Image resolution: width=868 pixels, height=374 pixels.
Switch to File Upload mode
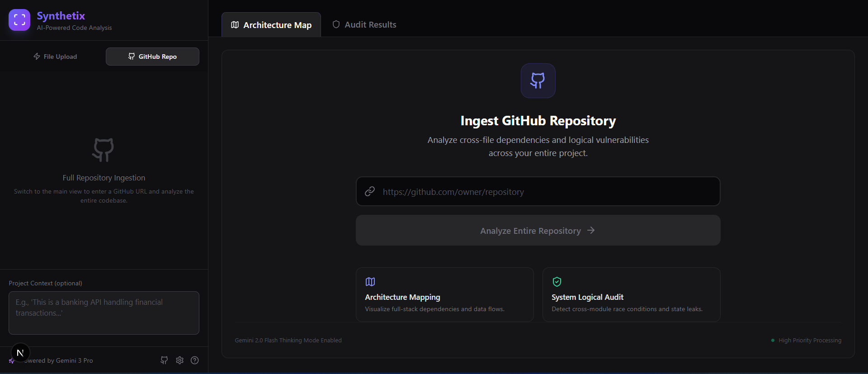tap(55, 57)
